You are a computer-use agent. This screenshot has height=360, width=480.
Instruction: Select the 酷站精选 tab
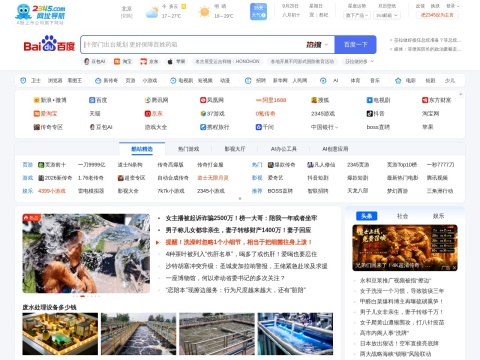142,149
